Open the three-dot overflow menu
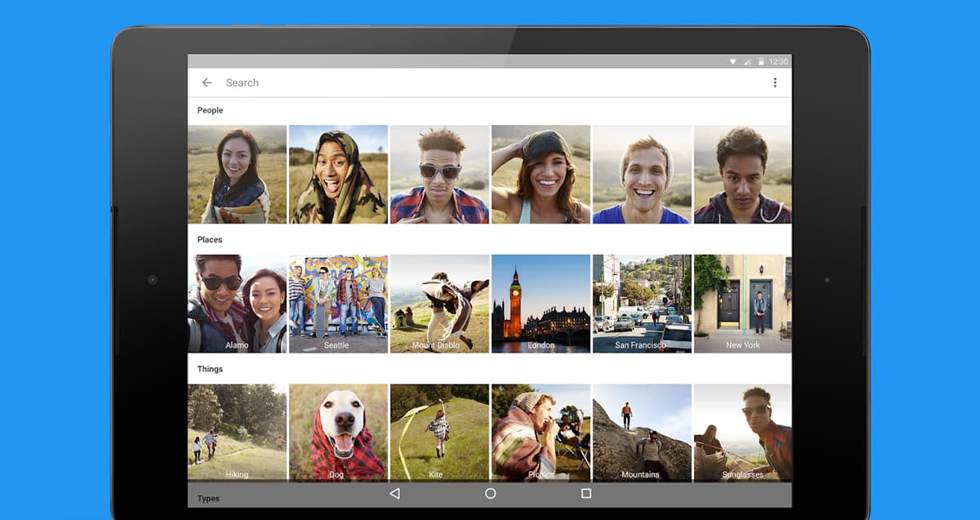980x520 pixels. pyautogui.click(x=774, y=82)
